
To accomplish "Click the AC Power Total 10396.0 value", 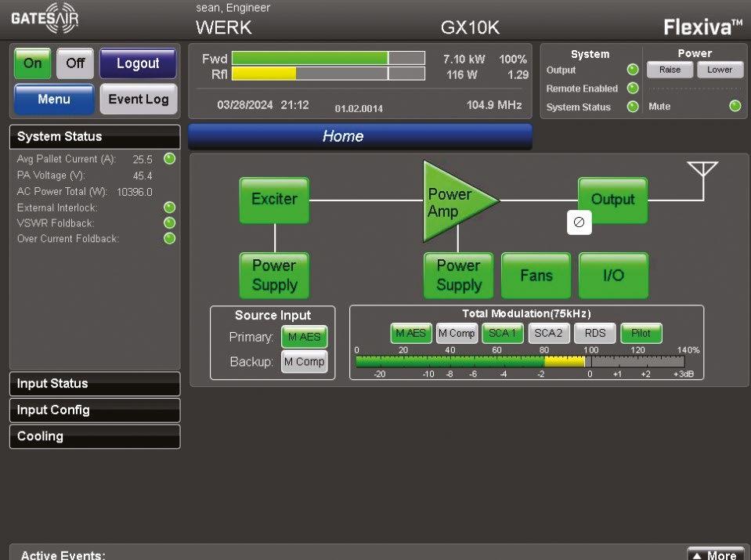I will click(x=135, y=192).
